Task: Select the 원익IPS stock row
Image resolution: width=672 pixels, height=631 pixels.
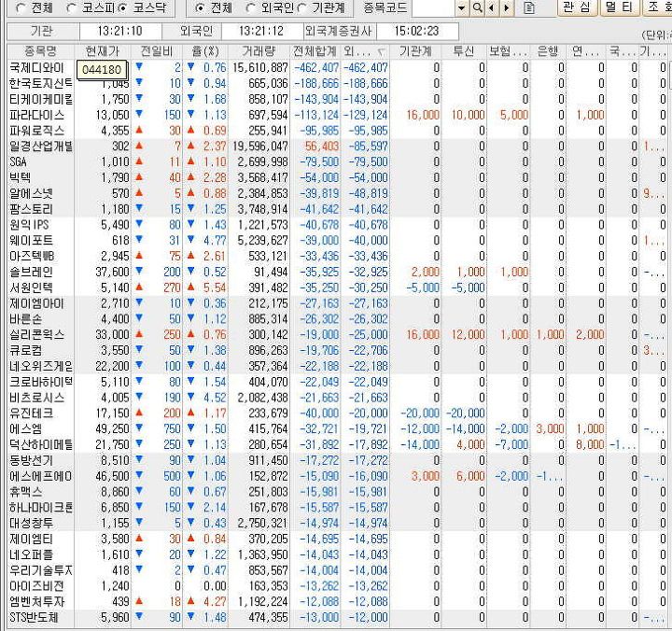Action: coord(336,225)
